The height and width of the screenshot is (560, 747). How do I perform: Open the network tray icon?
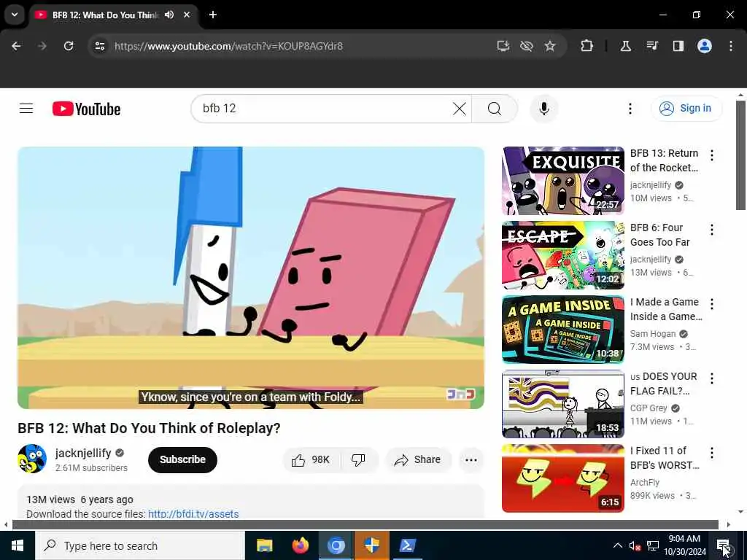[653, 545]
